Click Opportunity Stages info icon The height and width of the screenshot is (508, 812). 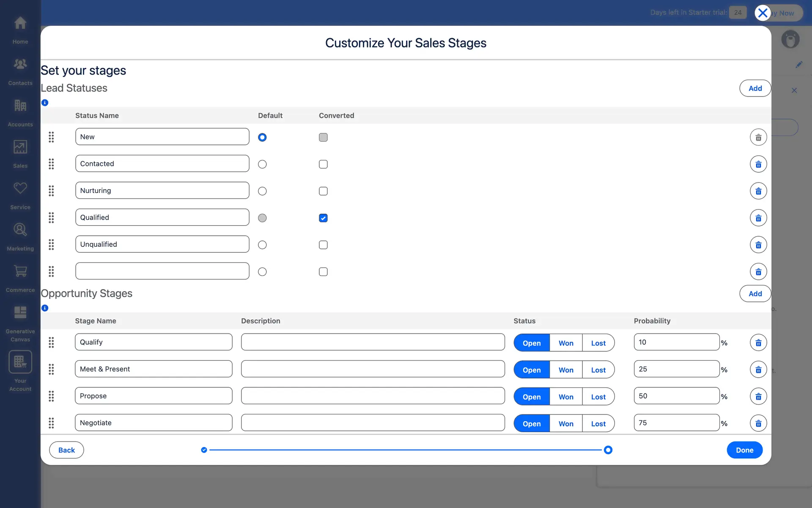(45, 308)
